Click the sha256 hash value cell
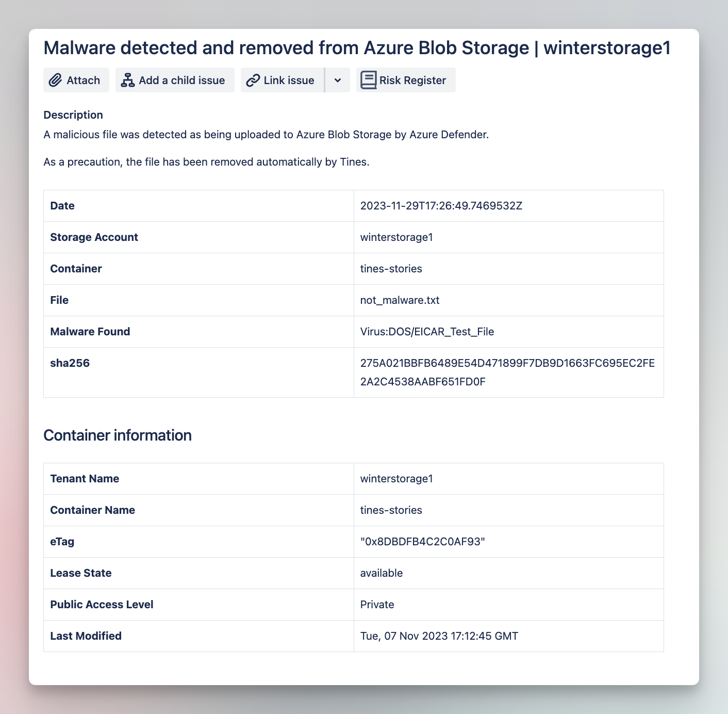 (x=508, y=372)
